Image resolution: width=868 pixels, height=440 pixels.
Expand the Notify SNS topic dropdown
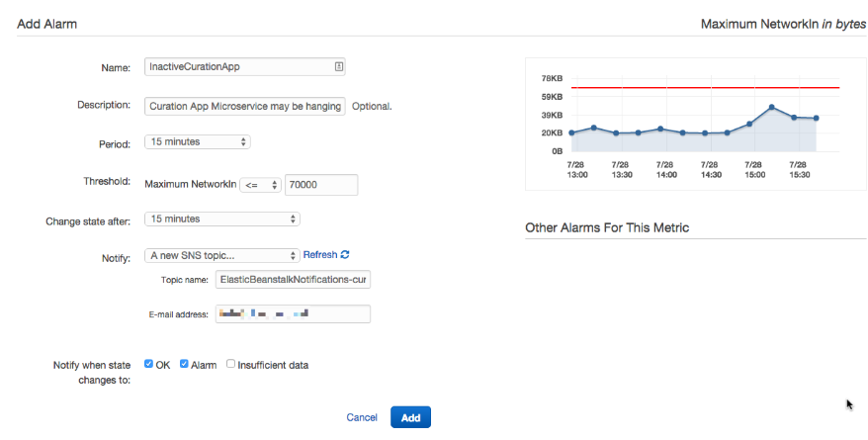pyautogui.click(x=221, y=255)
